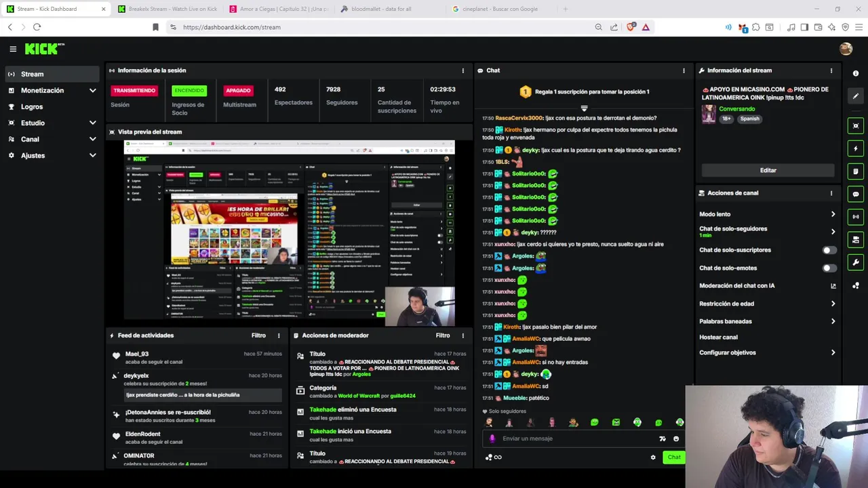The width and height of the screenshot is (868, 488).
Task: Open the three-dot menu in Acciones de canal
Action: coord(831,193)
